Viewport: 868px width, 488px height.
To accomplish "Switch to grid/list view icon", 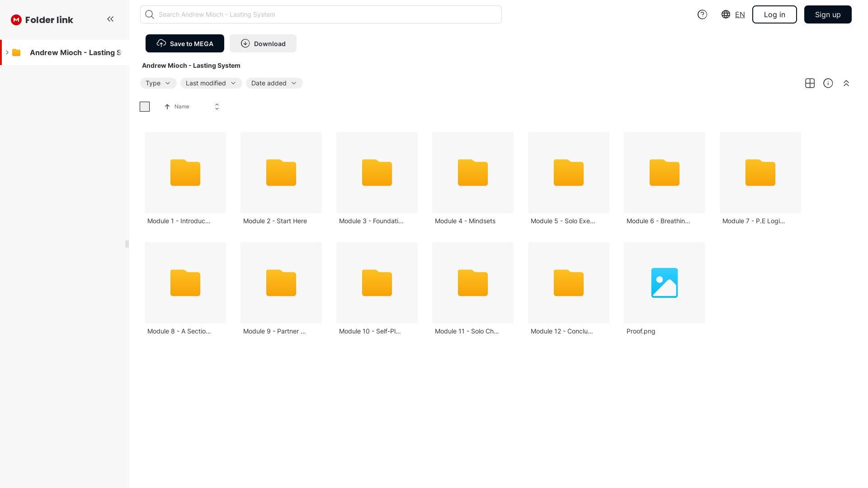I will point(810,83).
